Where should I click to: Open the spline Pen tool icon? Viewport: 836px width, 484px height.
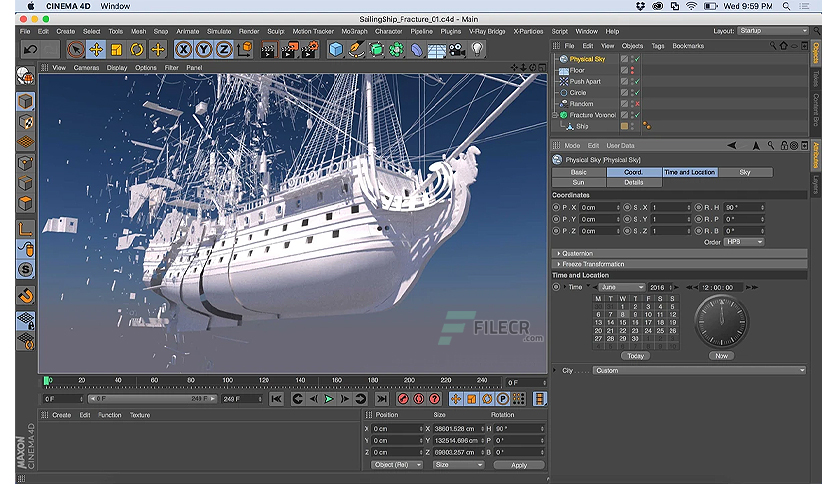[356, 50]
